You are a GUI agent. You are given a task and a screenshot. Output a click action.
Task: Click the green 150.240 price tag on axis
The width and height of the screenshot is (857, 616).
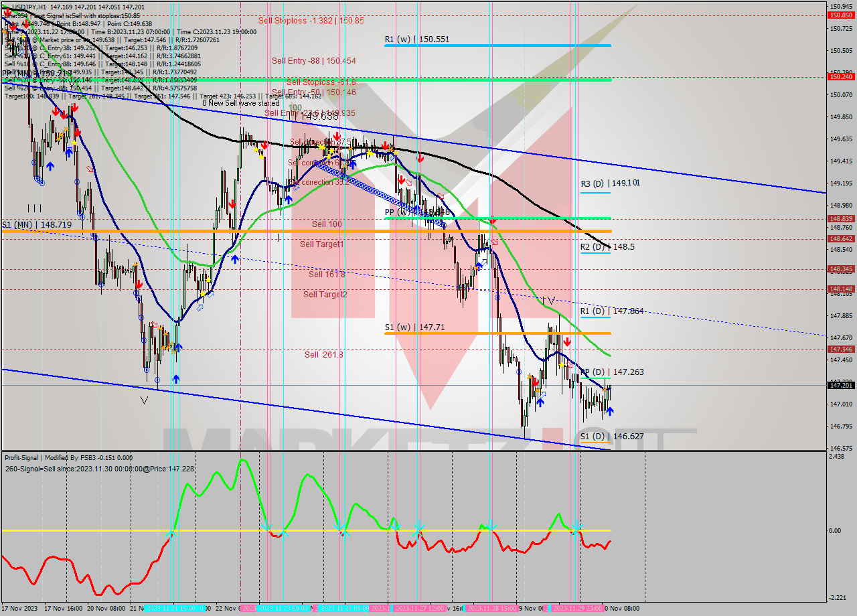point(841,77)
